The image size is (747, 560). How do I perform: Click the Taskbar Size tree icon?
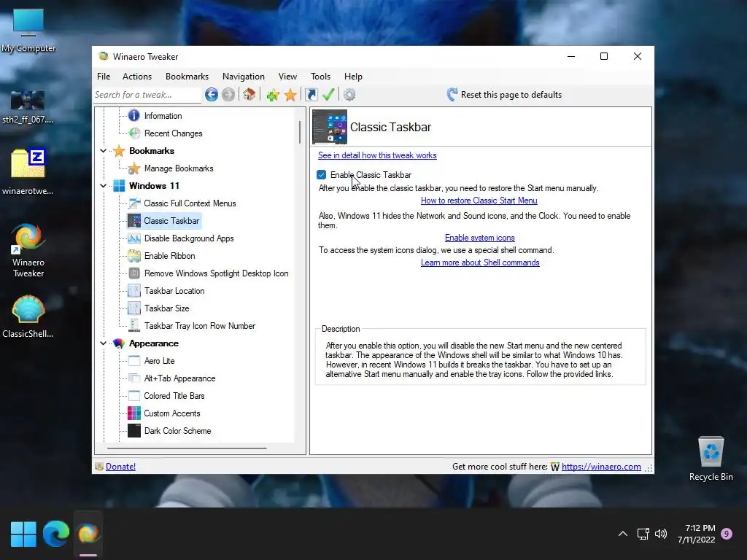point(134,308)
